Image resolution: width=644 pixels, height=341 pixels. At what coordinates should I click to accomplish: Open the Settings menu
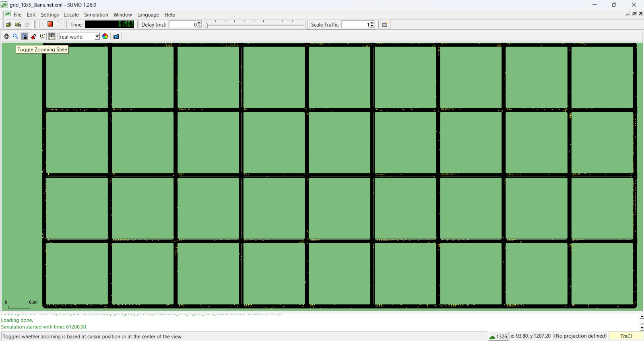[x=50, y=14]
